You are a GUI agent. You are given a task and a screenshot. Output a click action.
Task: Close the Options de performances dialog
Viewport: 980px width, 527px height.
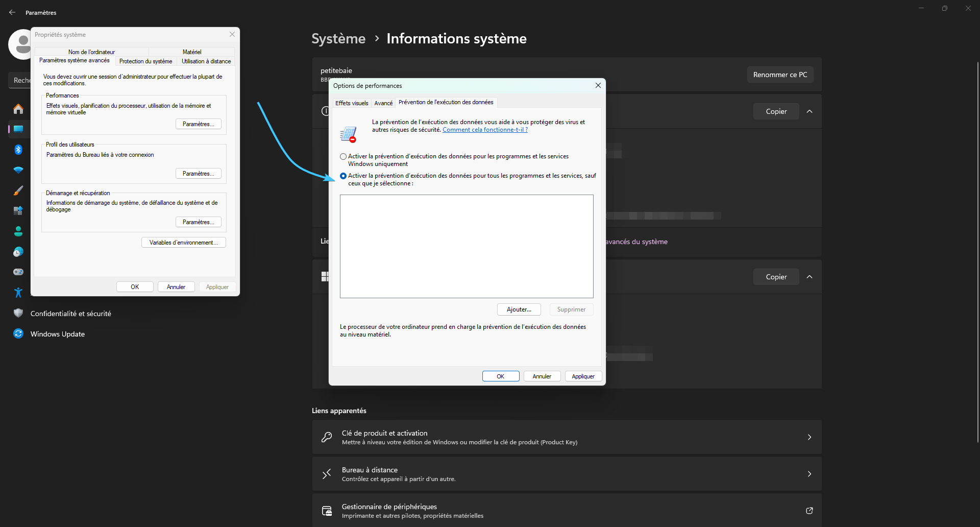point(598,85)
